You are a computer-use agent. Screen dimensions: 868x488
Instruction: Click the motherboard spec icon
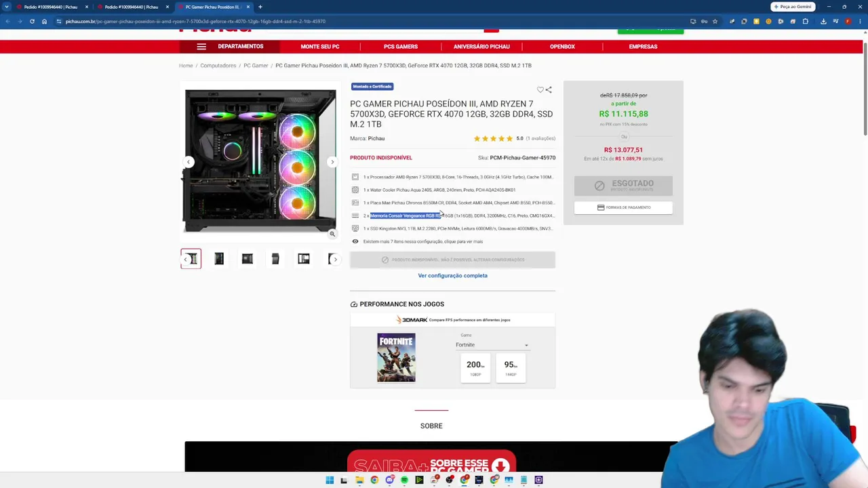355,203
